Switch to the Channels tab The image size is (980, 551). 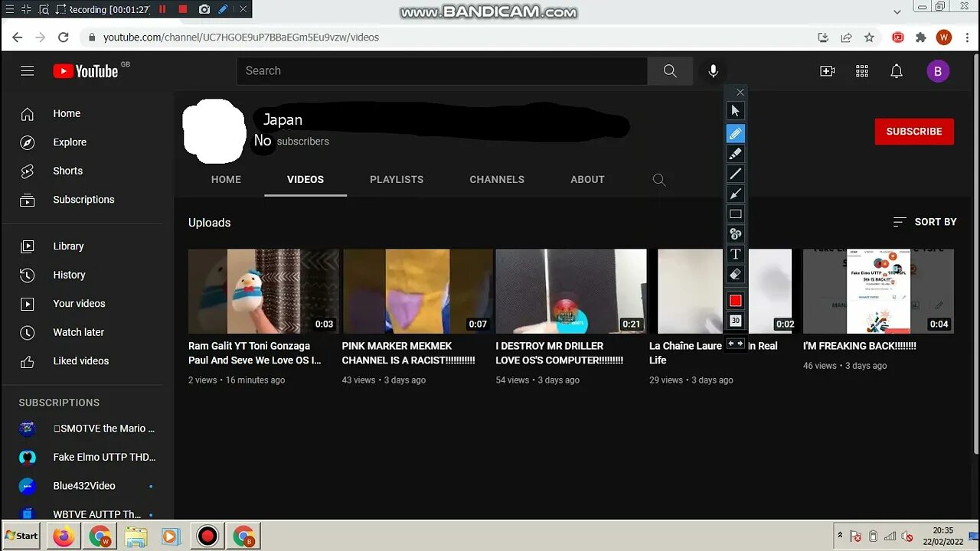pyautogui.click(x=497, y=179)
